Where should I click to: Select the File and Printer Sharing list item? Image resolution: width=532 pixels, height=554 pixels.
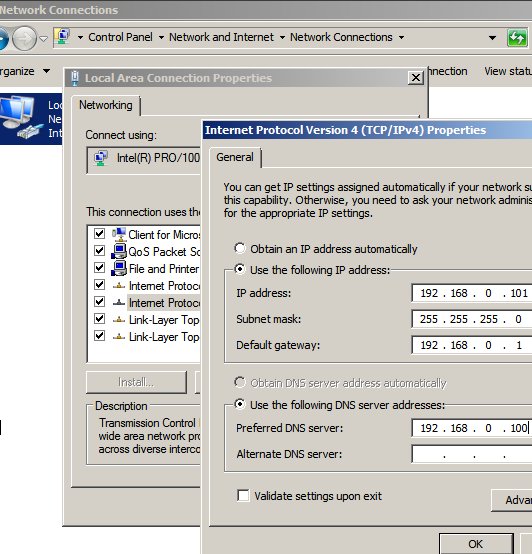[x=164, y=269]
